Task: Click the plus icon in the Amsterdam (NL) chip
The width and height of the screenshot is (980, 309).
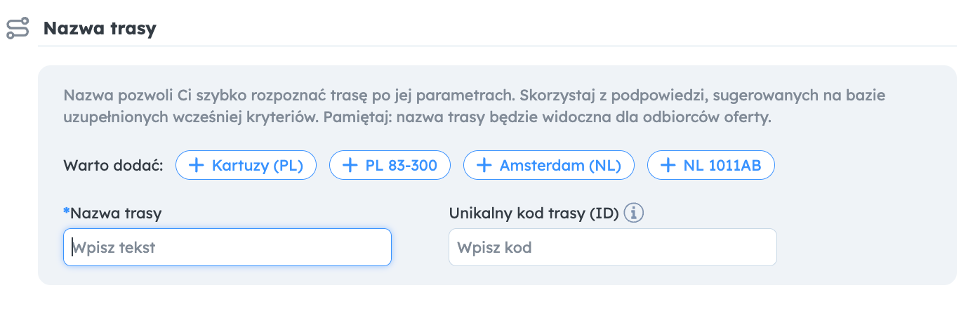Action: point(484,166)
